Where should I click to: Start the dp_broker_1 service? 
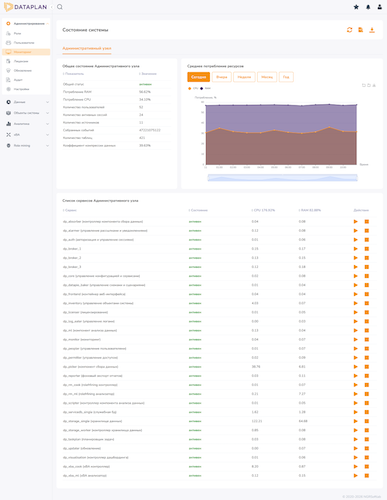coord(356,249)
